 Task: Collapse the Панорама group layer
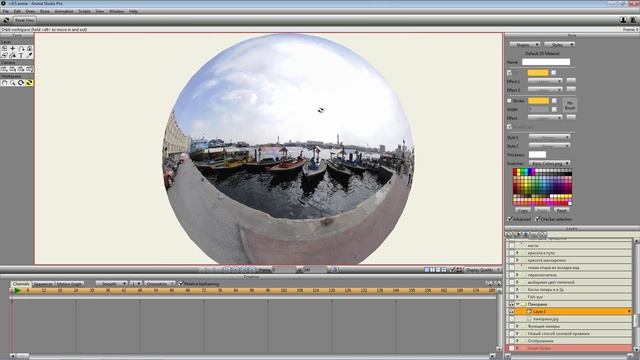pos(518,304)
